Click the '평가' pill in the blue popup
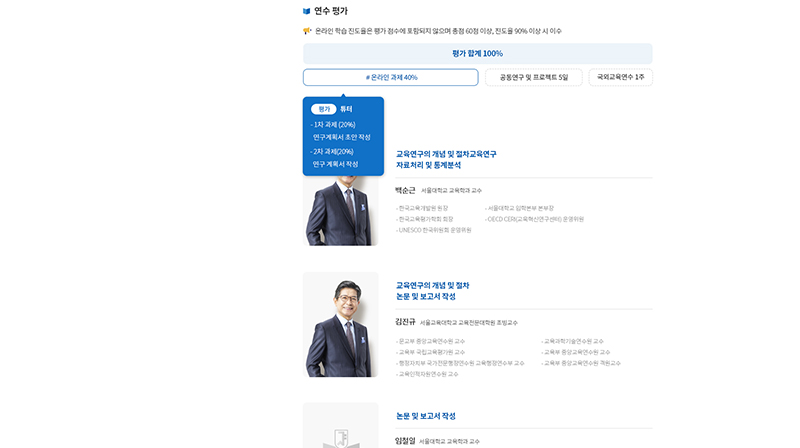 tap(323, 109)
